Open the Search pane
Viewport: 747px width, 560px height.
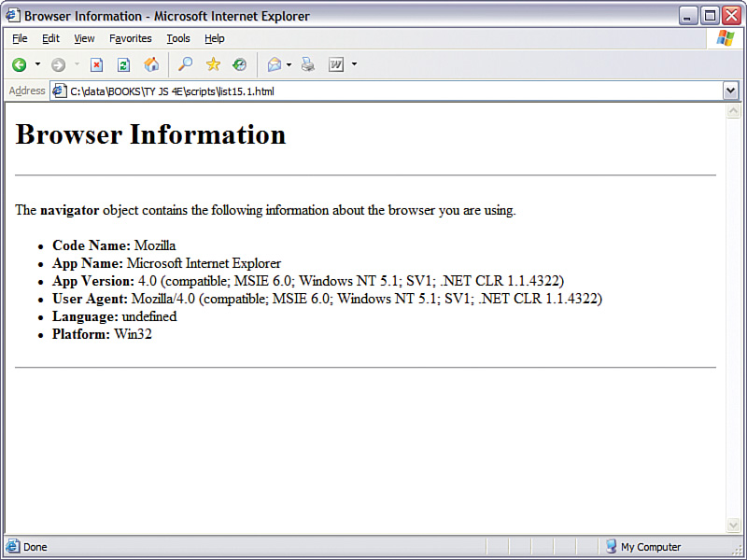[185, 64]
